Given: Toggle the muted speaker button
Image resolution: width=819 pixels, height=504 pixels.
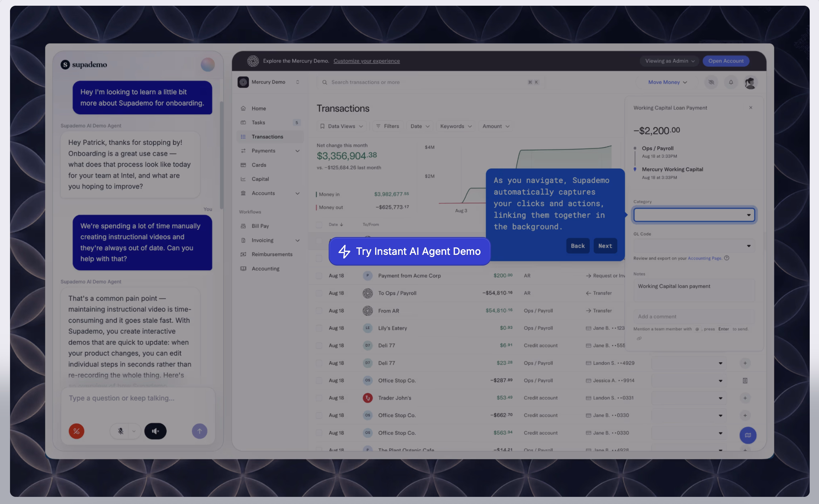Looking at the screenshot, I should point(155,431).
